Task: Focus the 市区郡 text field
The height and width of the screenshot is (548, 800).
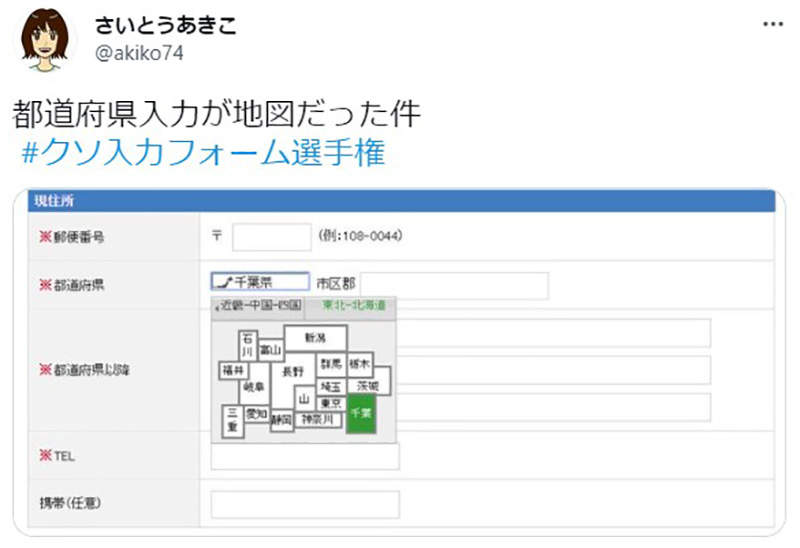Action: [454, 285]
